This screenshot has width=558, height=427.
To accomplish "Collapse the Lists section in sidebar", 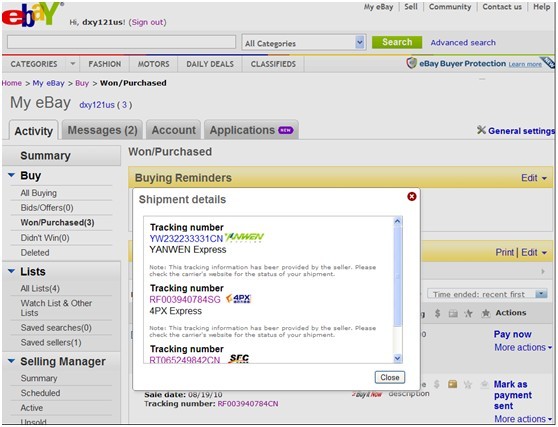I will click(x=11, y=271).
